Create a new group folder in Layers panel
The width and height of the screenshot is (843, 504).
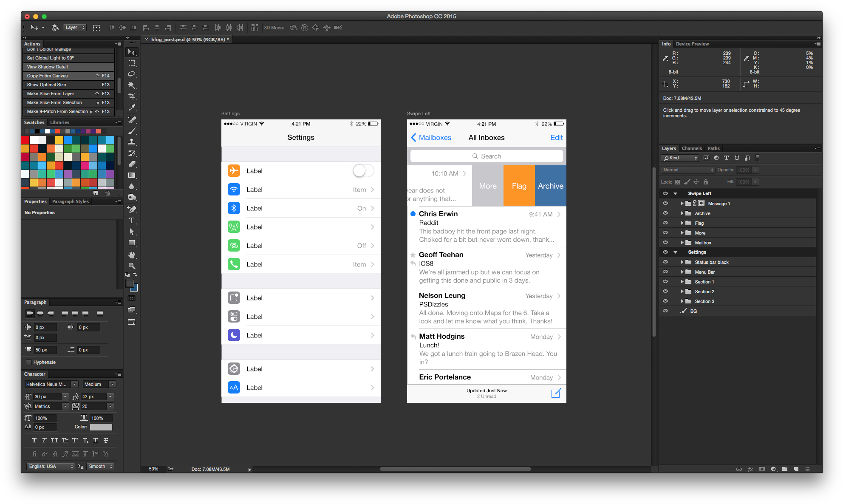click(x=785, y=469)
